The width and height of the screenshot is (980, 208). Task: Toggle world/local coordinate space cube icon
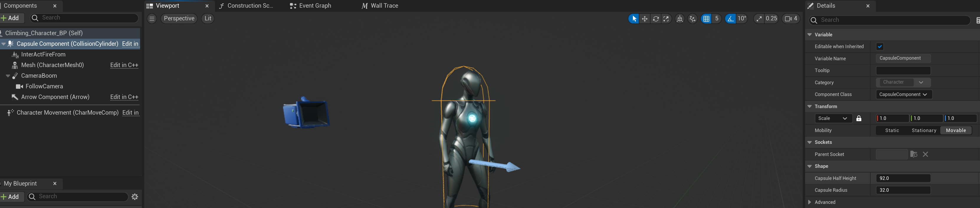(x=680, y=19)
